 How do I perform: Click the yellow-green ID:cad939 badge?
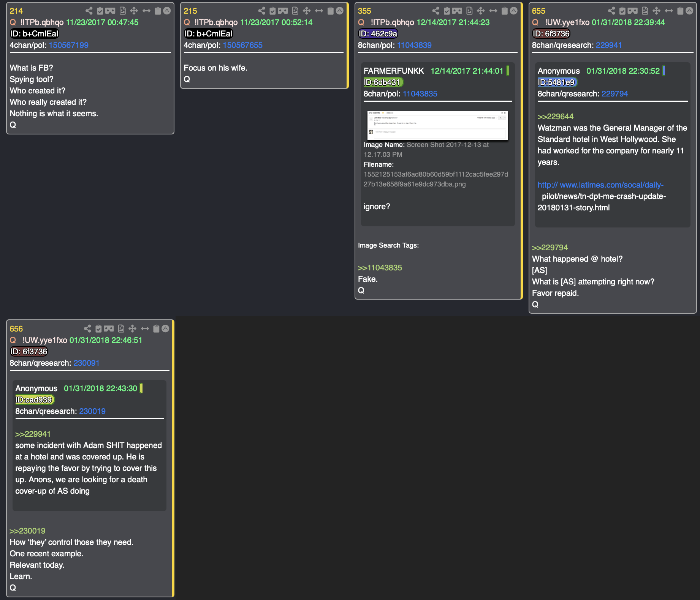(x=35, y=400)
